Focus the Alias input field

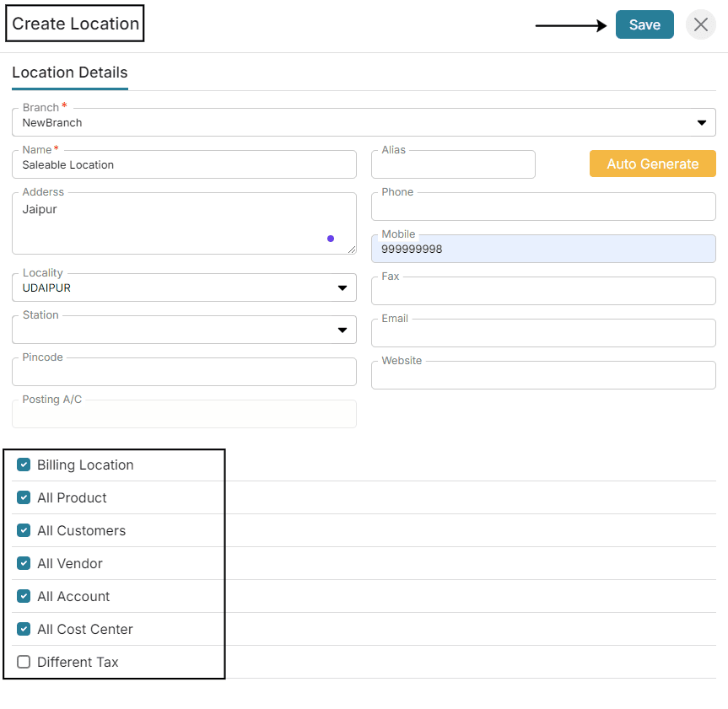coord(453,164)
